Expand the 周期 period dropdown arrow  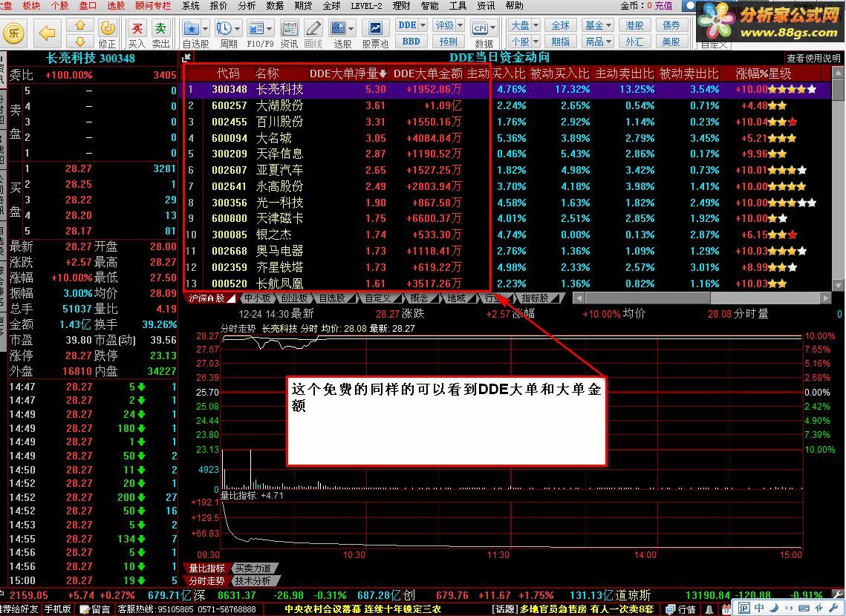point(238,28)
